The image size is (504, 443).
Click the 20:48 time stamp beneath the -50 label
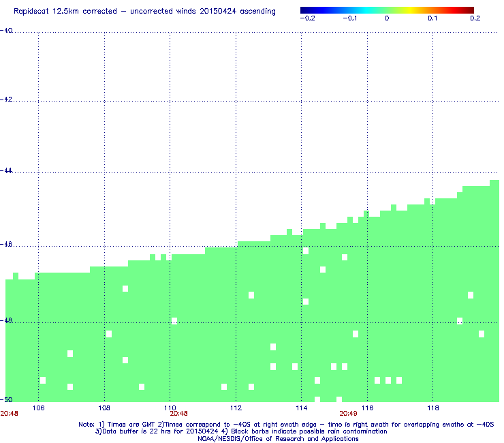9,414
